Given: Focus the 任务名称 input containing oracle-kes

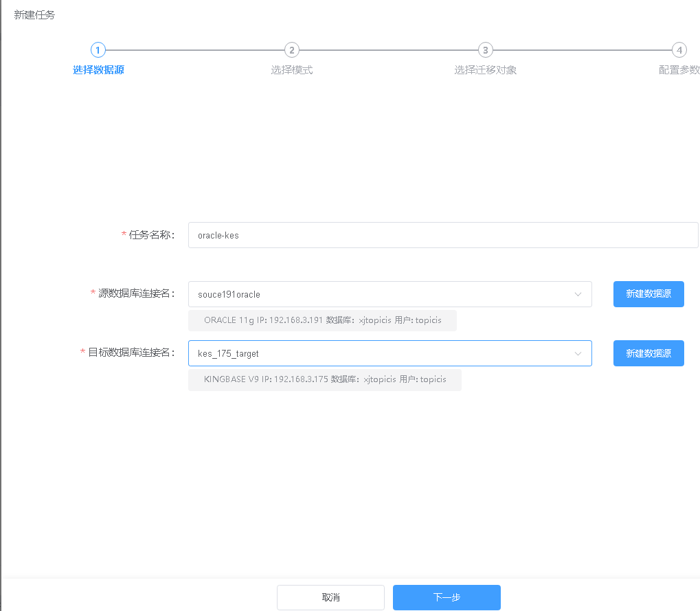Looking at the screenshot, I should click(x=442, y=235).
